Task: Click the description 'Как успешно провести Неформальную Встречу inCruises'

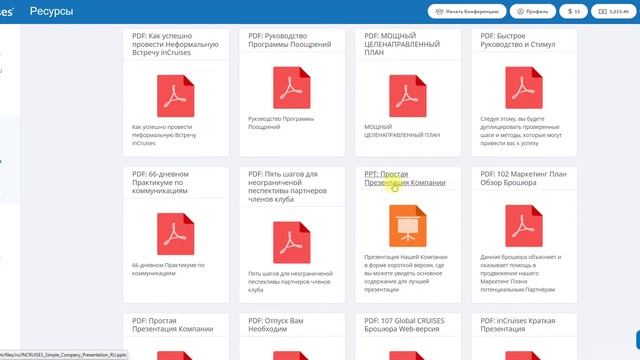Action: 164,135
